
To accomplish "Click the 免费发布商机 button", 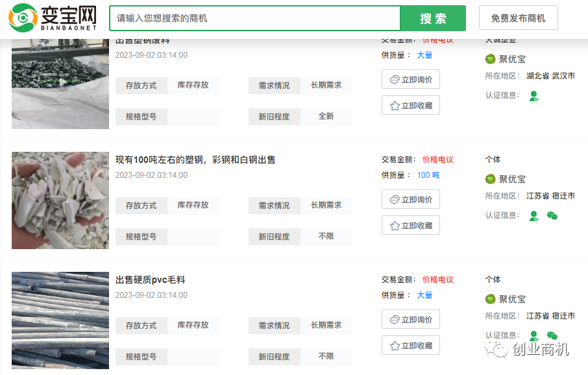I will coord(518,18).
